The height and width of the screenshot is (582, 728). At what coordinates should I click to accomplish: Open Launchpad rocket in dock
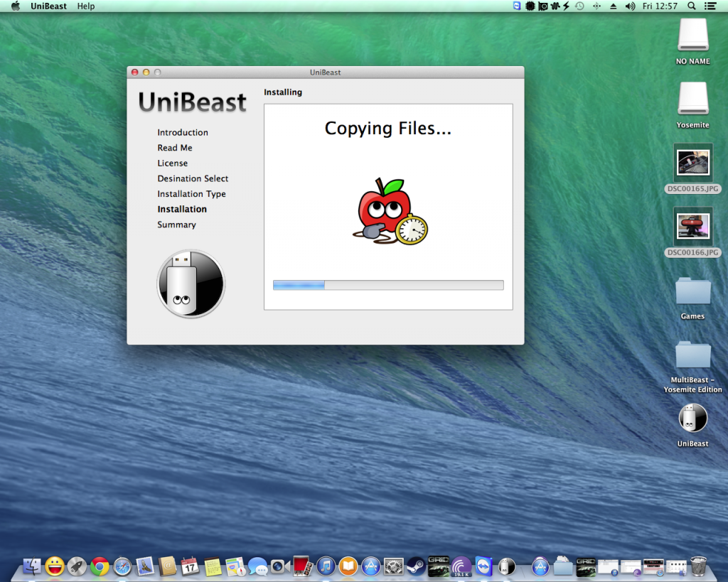coord(77,566)
